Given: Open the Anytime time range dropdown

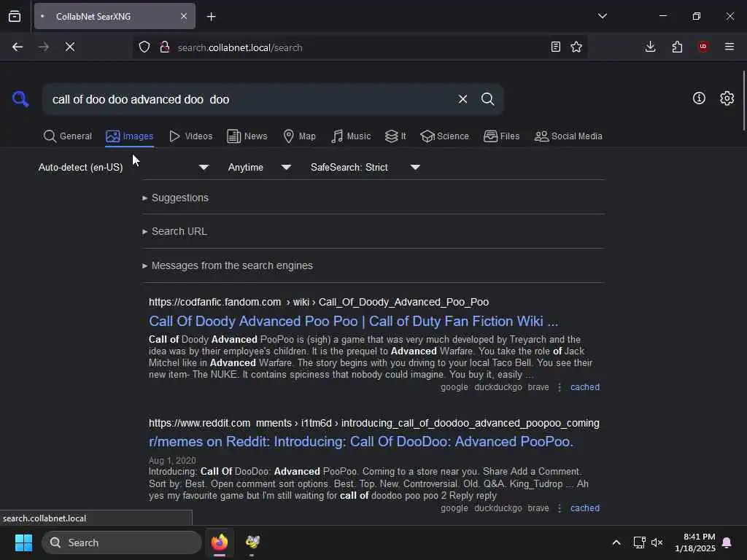Looking at the screenshot, I should 259,167.
